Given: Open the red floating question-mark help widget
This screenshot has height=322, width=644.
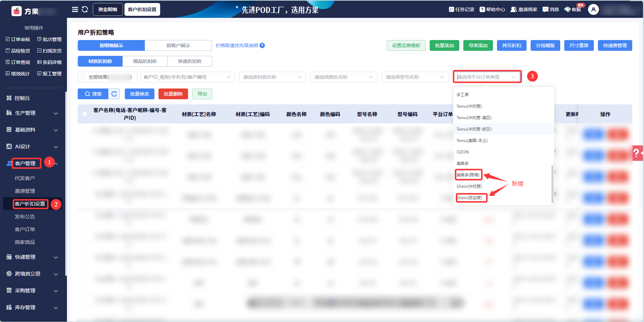Looking at the screenshot, I should click(637, 153).
